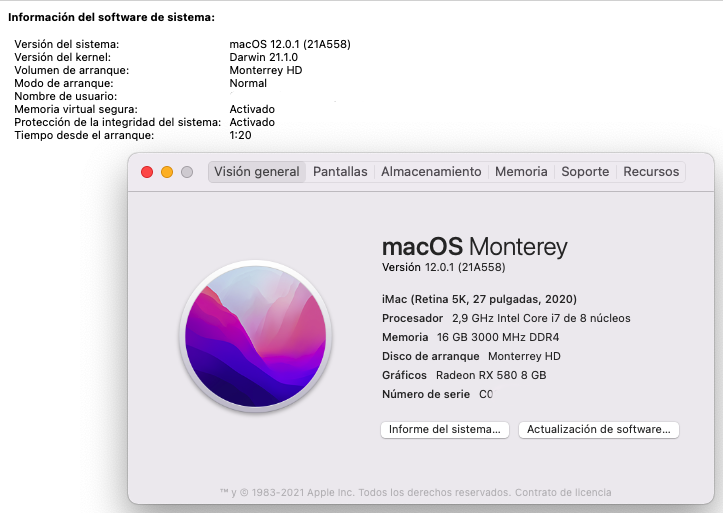Click the Nombre de usuario label
This screenshot has width=723, height=513.
click(x=65, y=96)
